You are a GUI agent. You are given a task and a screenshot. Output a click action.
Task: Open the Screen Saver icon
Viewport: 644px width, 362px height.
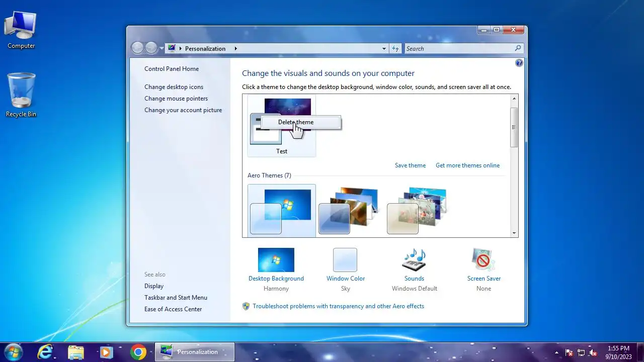[484, 260]
